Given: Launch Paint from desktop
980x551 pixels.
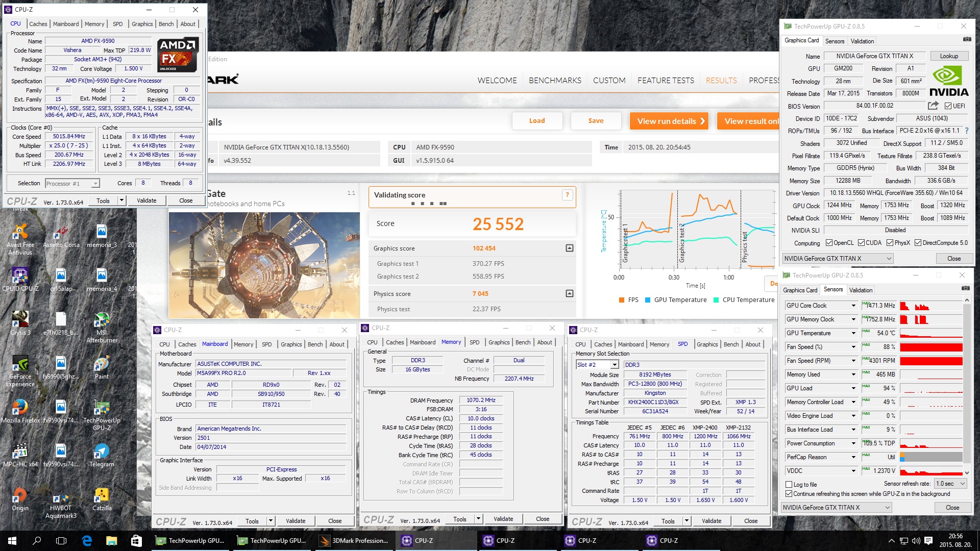Looking at the screenshot, I should click(102, 367).
